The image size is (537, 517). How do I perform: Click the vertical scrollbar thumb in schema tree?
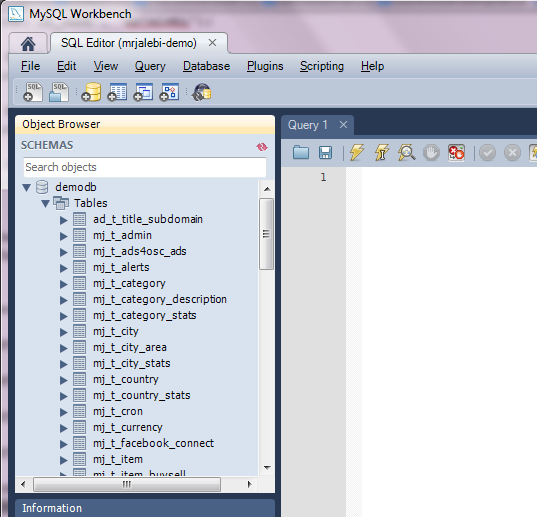[x=266, y=234]
